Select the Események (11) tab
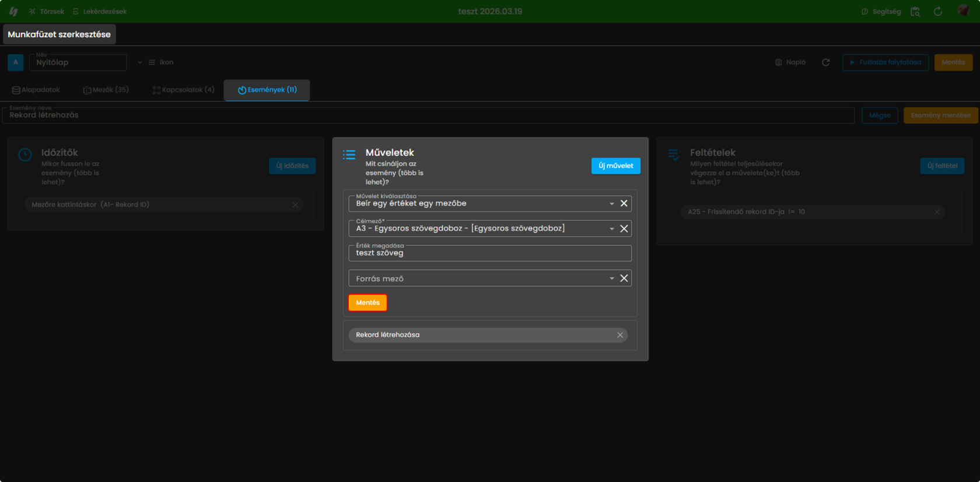 [267, 90]
